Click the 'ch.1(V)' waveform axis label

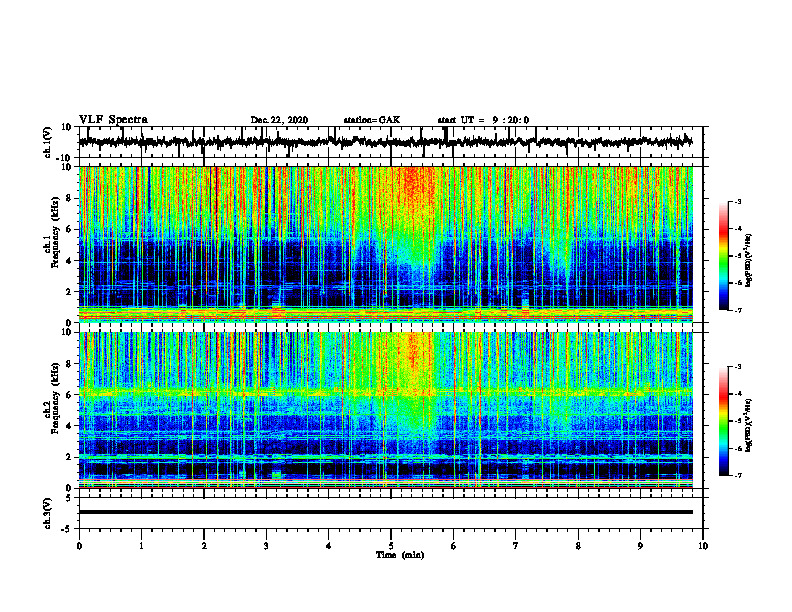pos(48,142)
